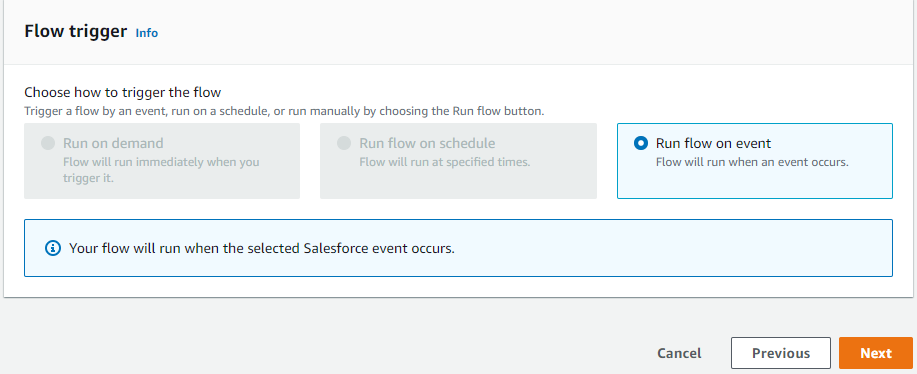Proceed with the orange Next button
This screenshot has height=374, width=917.
[875, 353]
